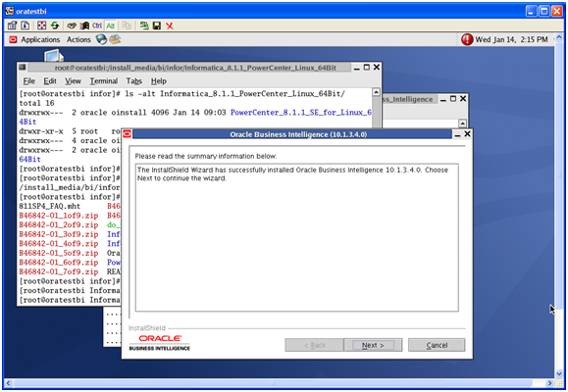Screen dimensions: 568x392
Task: Maximize the background ss_Intelligence window
Action: [x=453, y=99]
